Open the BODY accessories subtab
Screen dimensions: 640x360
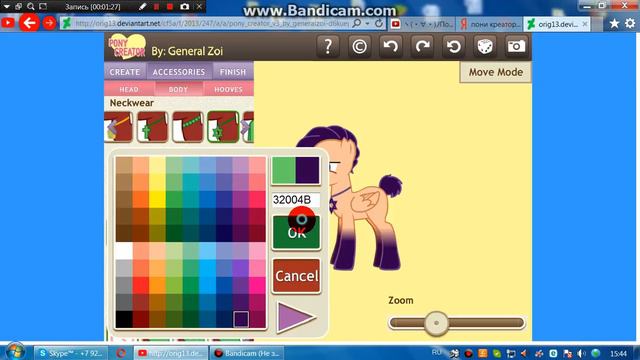[x=178, y=89]
